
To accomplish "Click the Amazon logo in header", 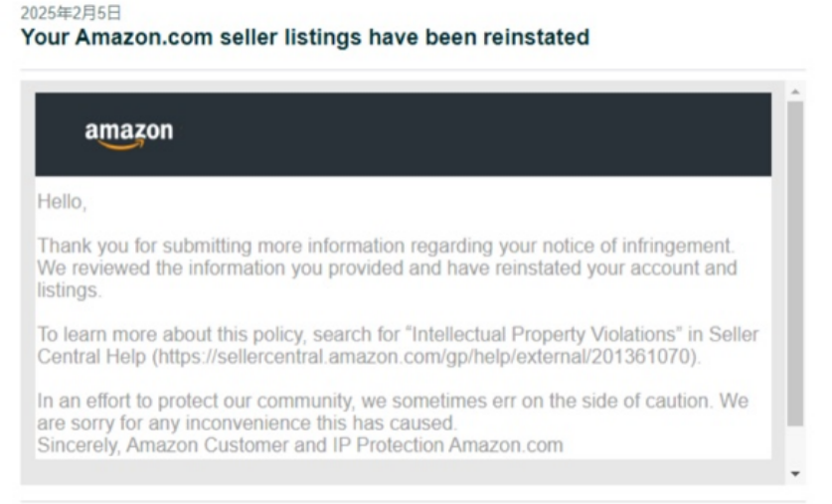I will tap(129, 135).
